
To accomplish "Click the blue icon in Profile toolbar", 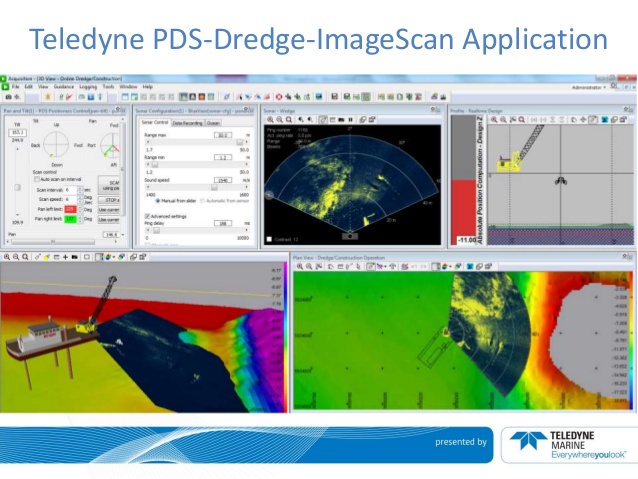I will 604,120.
